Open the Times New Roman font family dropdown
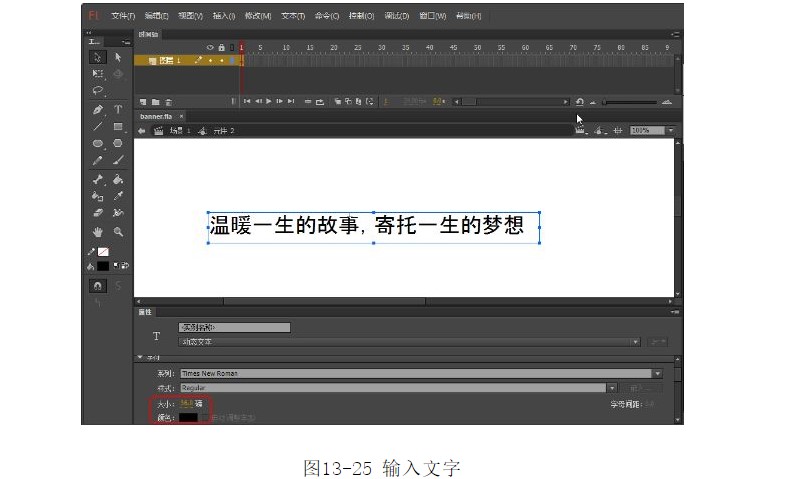789x479 pixels. click(657, 373)
